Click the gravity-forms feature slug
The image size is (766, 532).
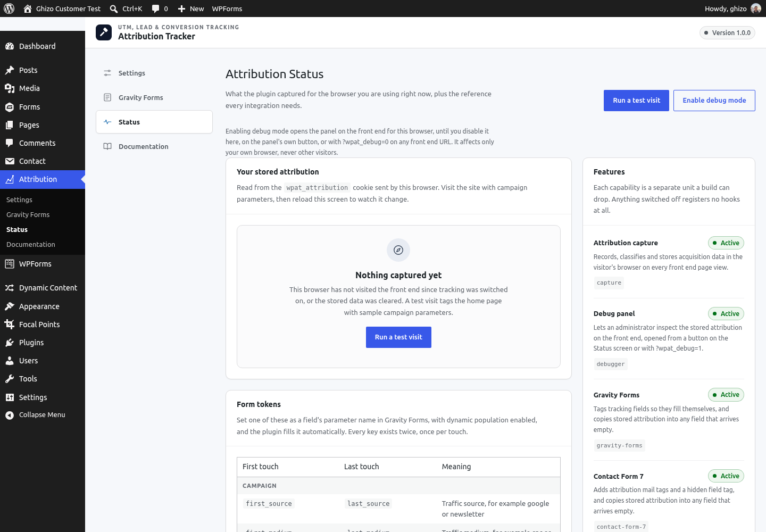pos(620,446)
